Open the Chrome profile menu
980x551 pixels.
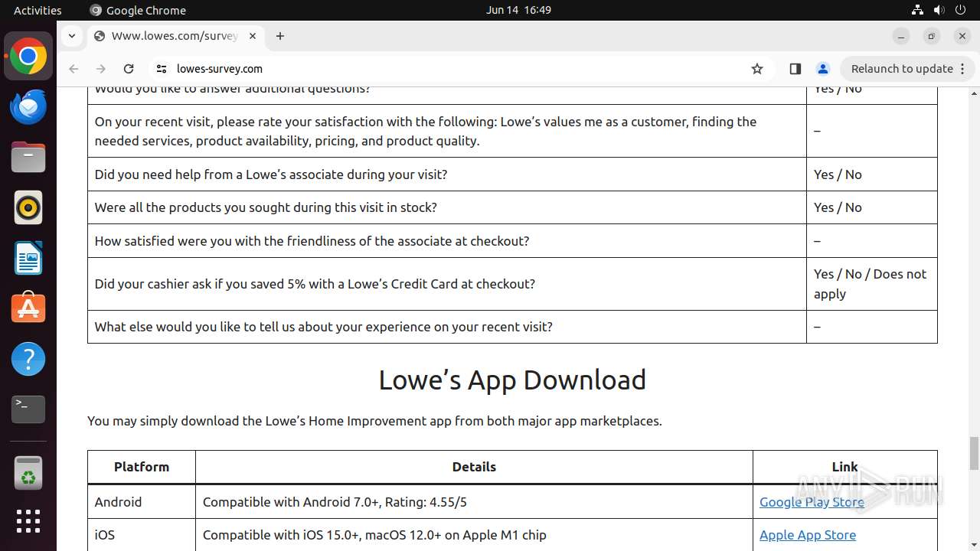point(823,69)
